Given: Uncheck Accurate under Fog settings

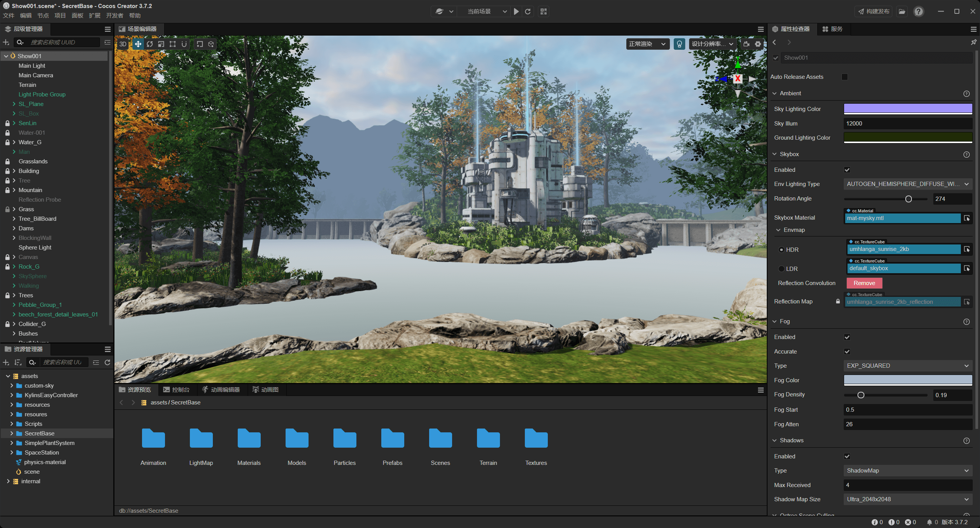Looking at the screenshot, I should click(x=847, y=351).
